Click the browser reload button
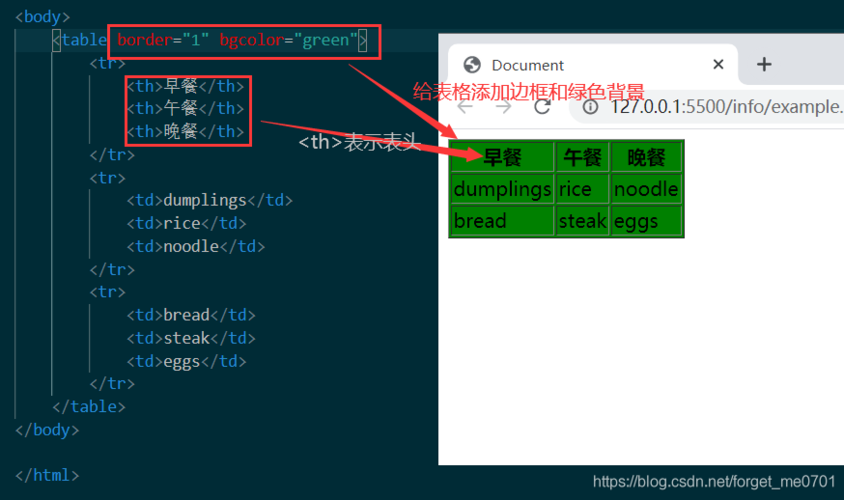This screenshot has height=500, width=844. click(543, 106)
